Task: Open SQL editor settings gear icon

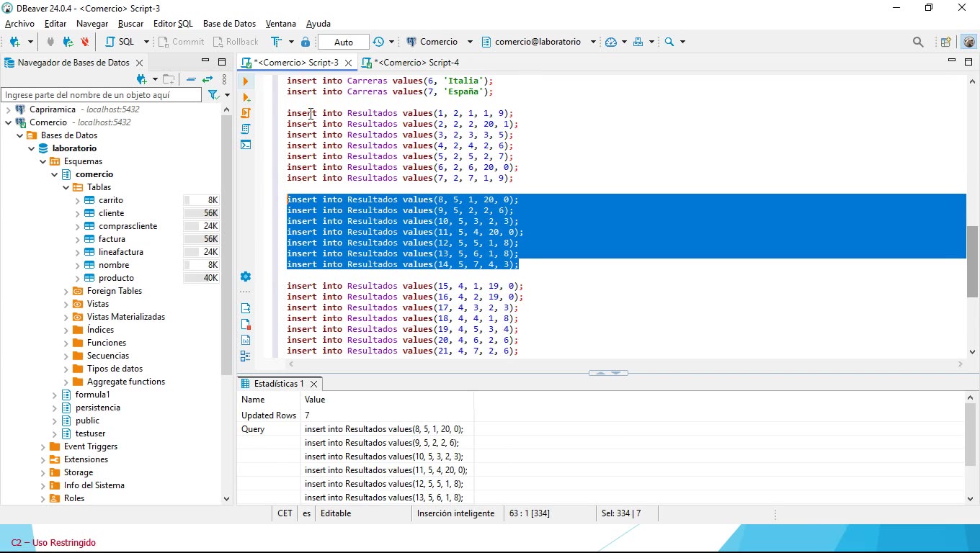Action: point(245,276)
